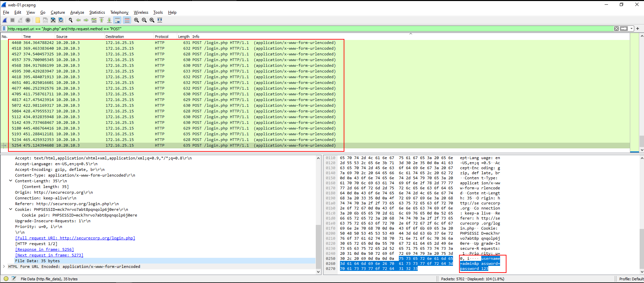Open the Analyze menu

click(x=77, y=12)
